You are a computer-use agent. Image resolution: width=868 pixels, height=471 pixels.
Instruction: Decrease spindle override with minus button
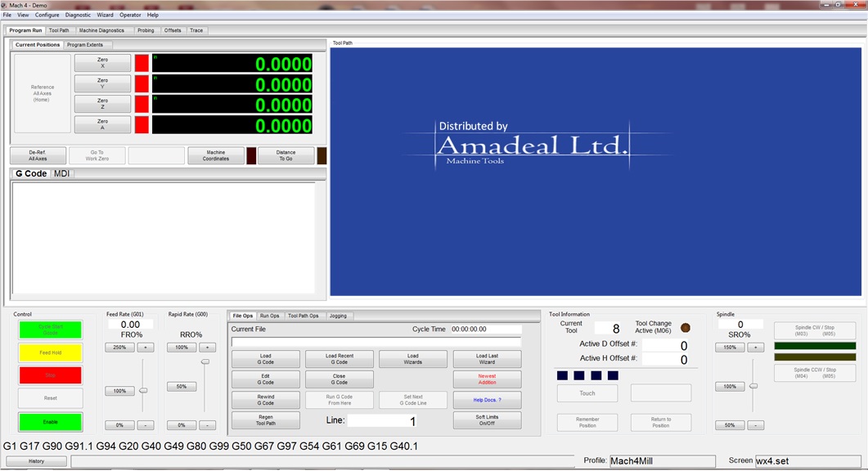(756, 425)
